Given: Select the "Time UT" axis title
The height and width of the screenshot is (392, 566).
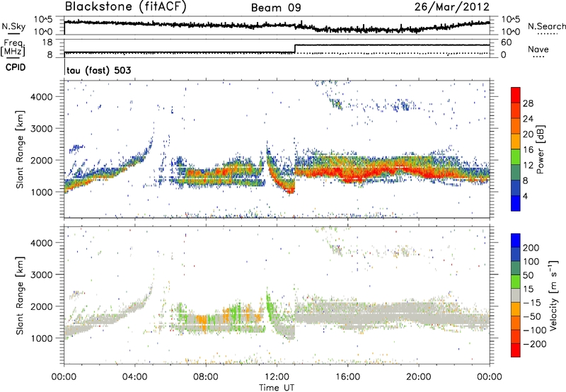Looking at the screenshot, I should [277, 388].
